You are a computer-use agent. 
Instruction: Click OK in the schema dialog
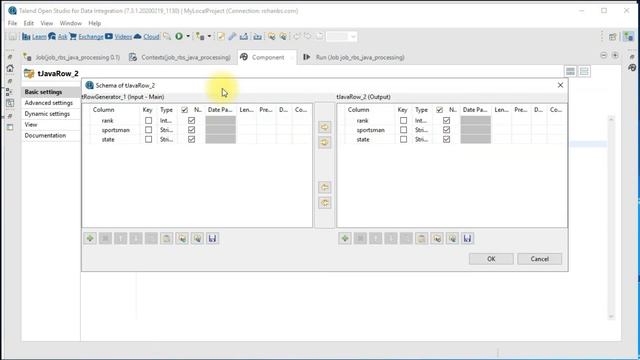click(x=491, y=259)
